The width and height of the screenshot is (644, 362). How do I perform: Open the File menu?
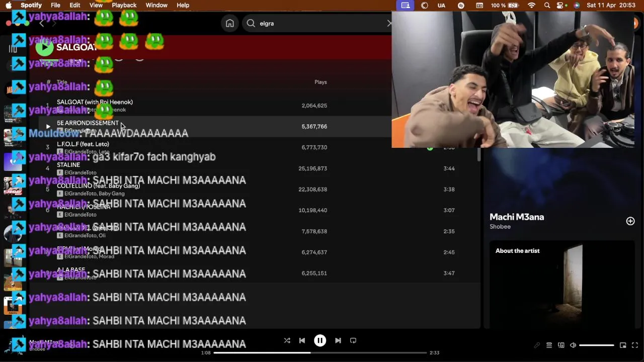[x=55, y=5]
